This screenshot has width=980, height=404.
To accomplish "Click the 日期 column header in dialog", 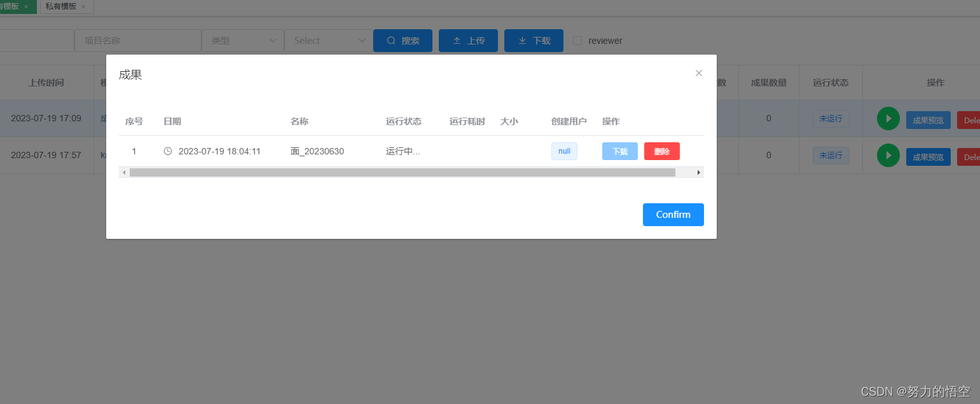I will [x=172, y=121].
